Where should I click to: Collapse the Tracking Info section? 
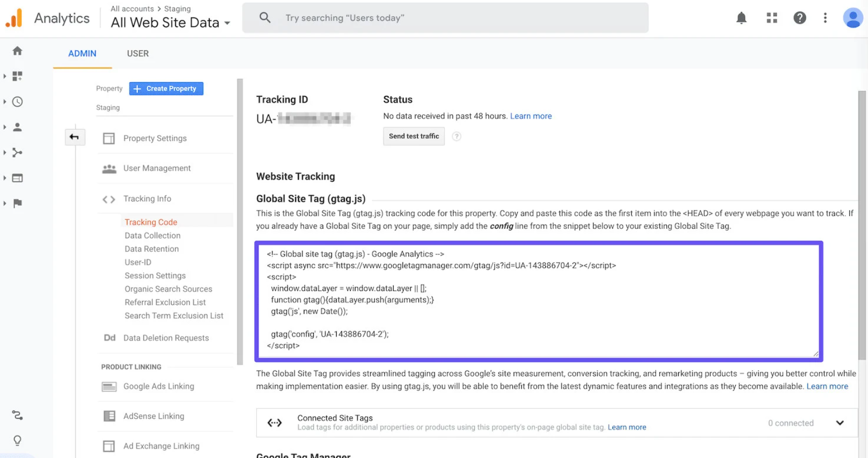point(147,199)
